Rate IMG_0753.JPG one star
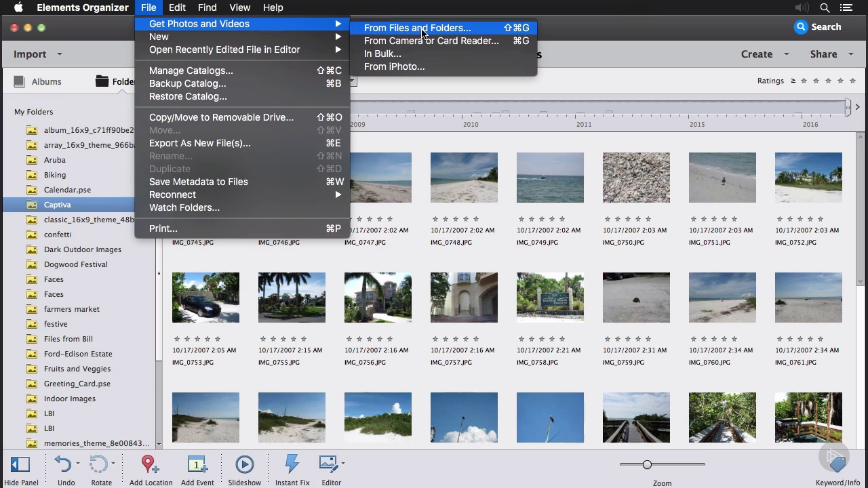This screenshot has width=868, height=488. [177, 339]
